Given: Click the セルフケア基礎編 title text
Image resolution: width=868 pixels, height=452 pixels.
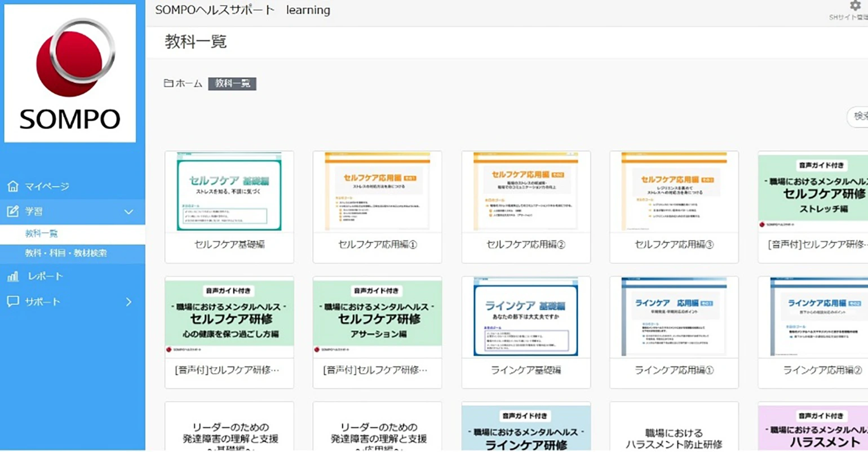Looking at the screenshot, I should point(229,245).
